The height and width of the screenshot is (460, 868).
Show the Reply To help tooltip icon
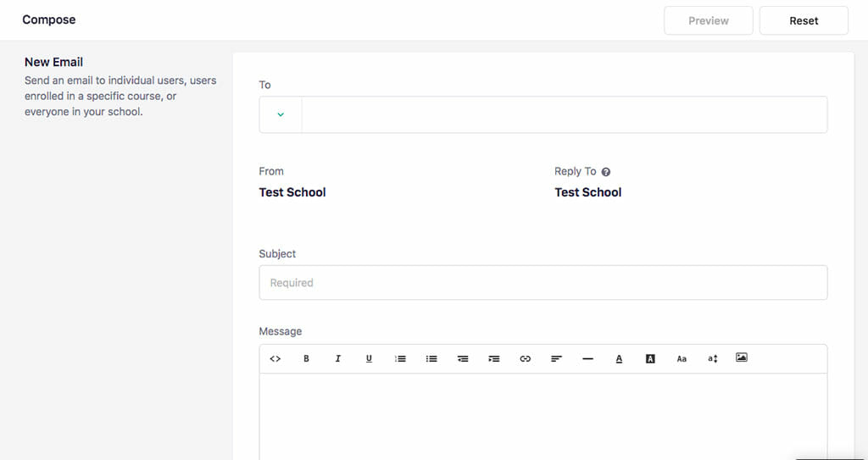[605, 172]
